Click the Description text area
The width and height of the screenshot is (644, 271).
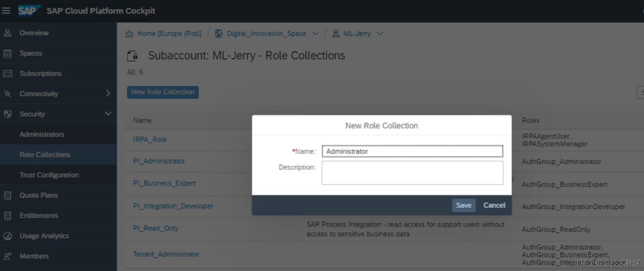coord(412,172)
